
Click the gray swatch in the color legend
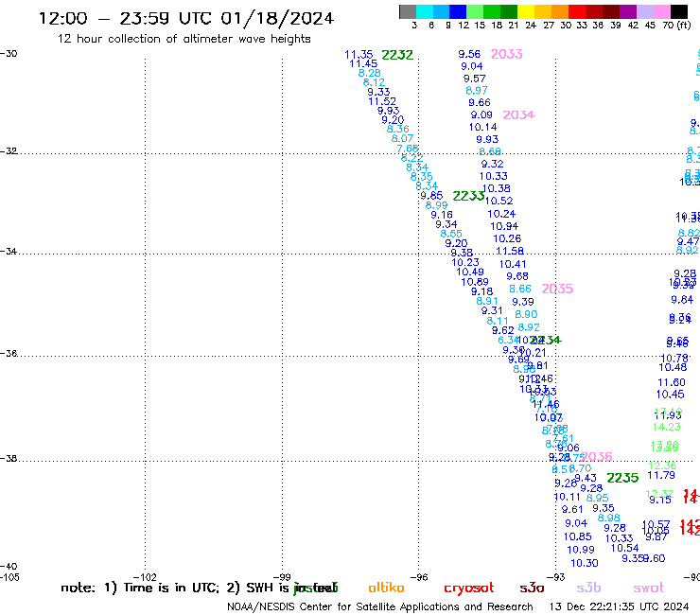[408, 11]
